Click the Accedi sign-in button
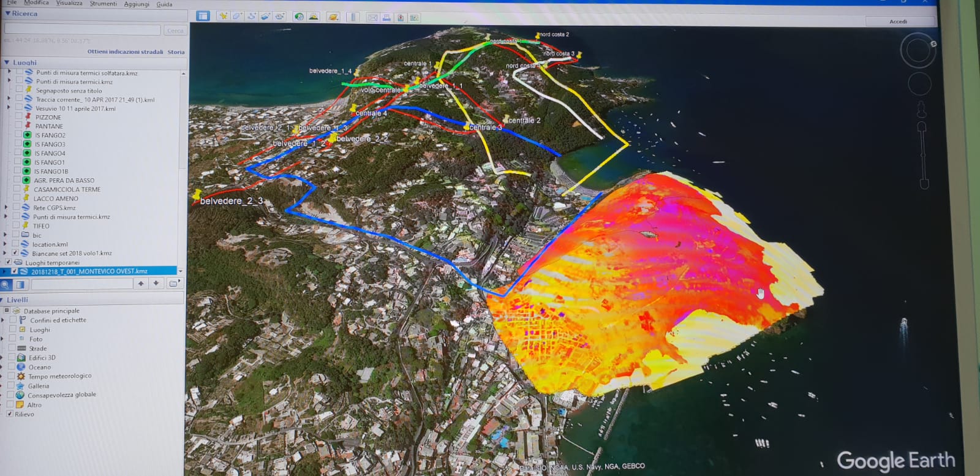This screenshot has height=476, width=980. click(x=898, y=21)
